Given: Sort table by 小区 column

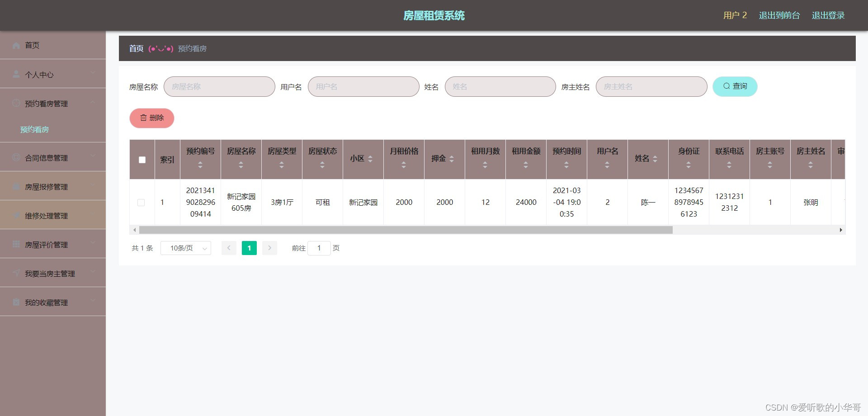Looking at the screenshot, I should pyautogui.click(x=370, y=159).
